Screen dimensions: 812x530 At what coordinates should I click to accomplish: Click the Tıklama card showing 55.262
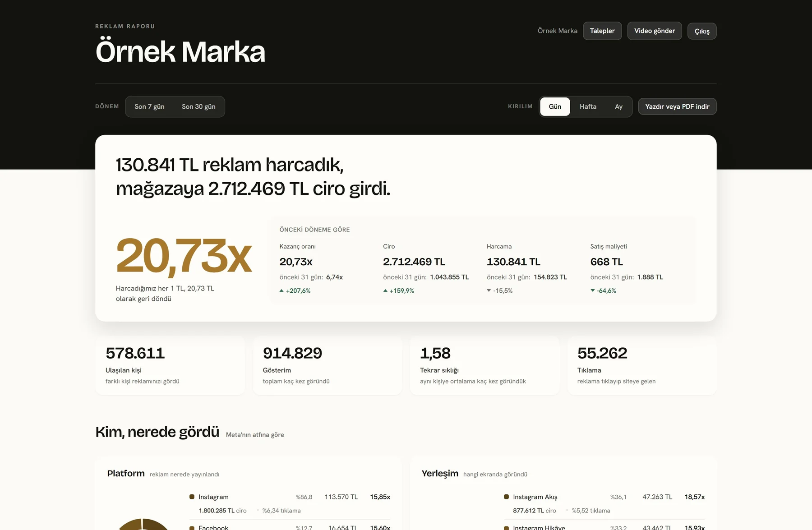[x=642, y=365]
